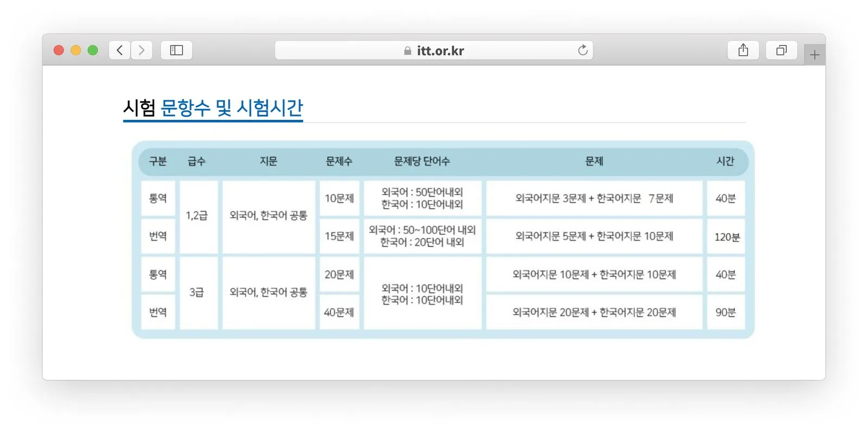Click the 지문 column header
Screen dimensions: 868x431
(269, 161)
